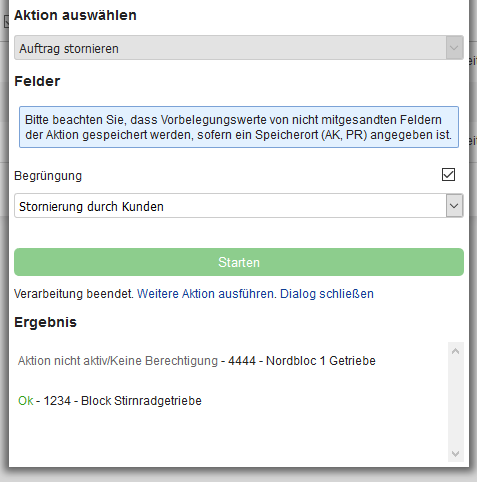Viewport: 477px width, 482px height.
Task: Click the green Starten button
Action: tap(239, 262)
